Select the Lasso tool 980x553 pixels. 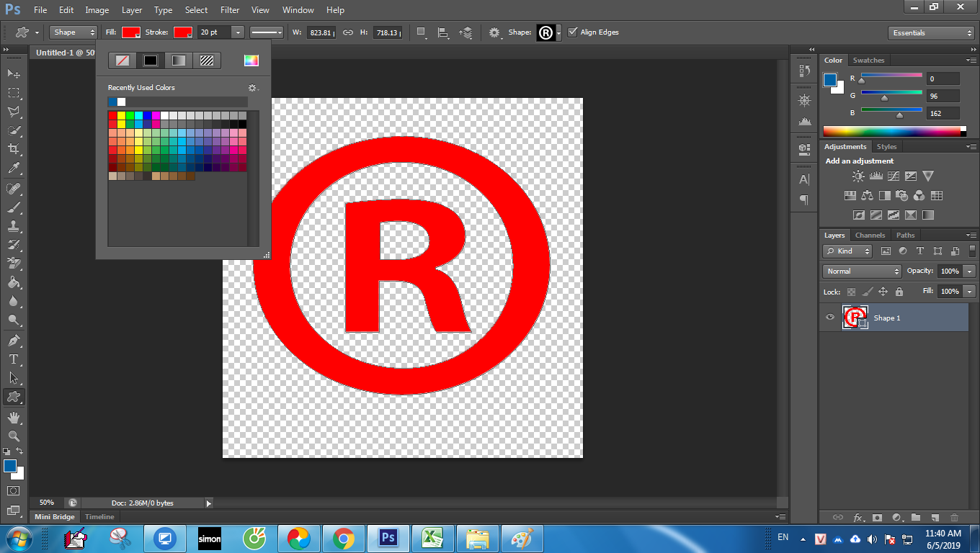[14, 112]
